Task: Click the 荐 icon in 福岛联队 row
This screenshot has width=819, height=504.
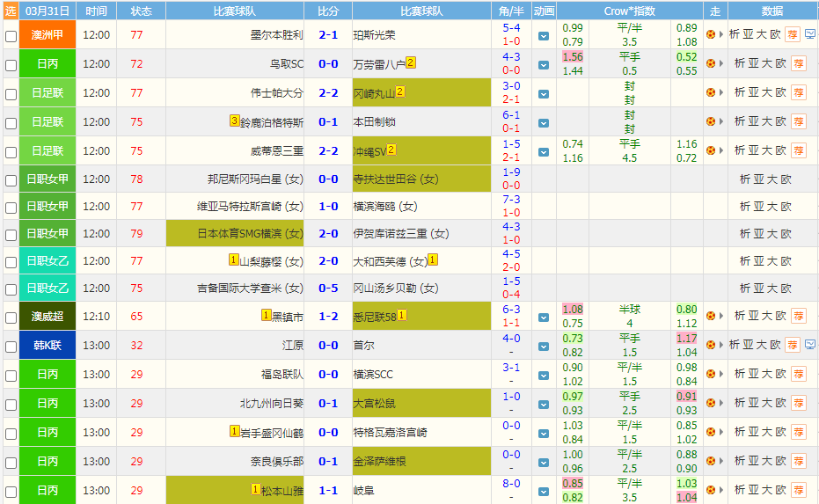Action: coord(798,374)
